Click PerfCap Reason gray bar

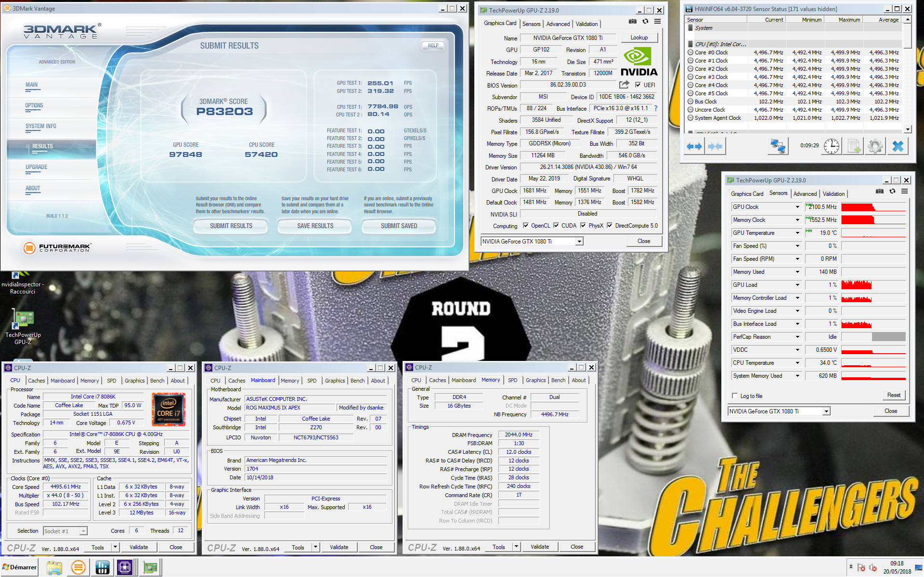[888, 337]
